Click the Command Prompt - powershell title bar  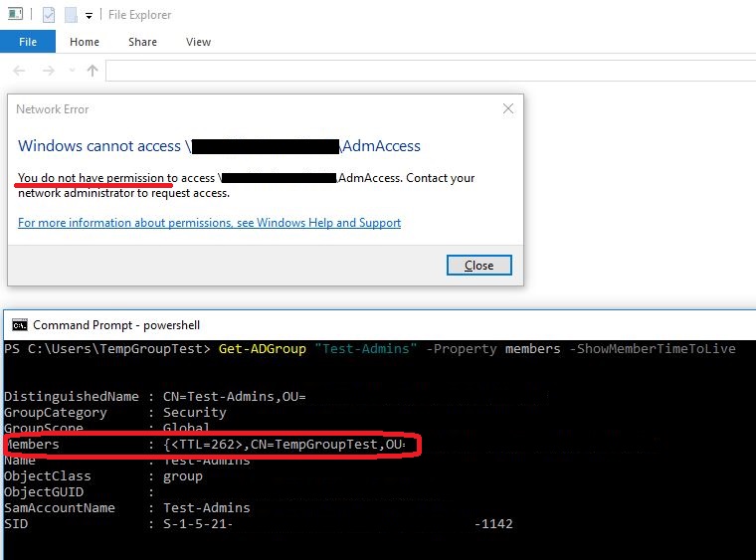click(x=380, y=325)
